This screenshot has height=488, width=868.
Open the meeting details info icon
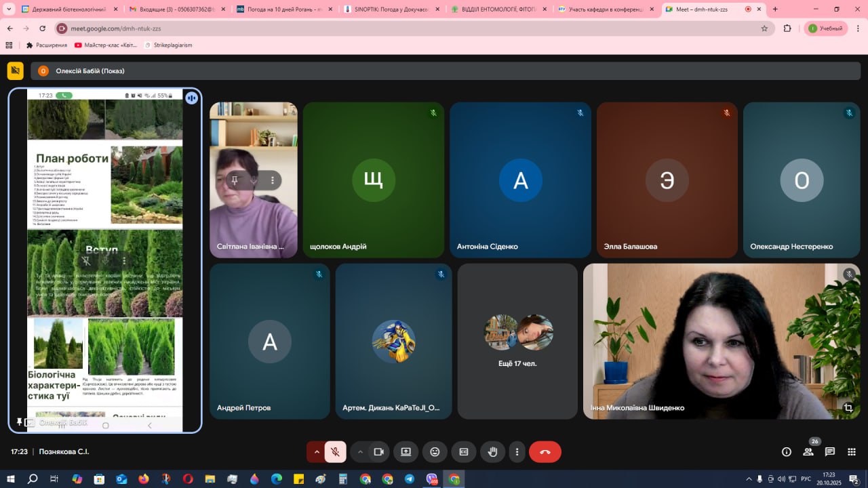(x=787, y=452)
